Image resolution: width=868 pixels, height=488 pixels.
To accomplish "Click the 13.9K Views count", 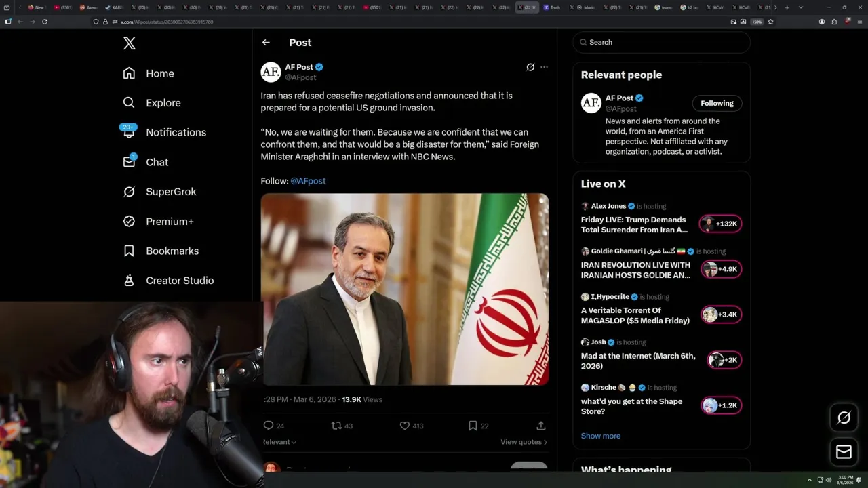I will [362, 399].
